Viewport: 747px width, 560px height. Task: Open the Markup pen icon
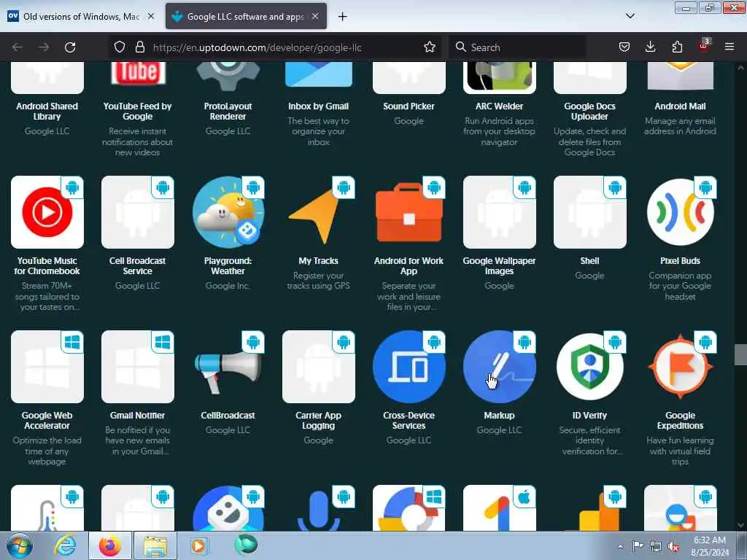click(x=499, y=367)
